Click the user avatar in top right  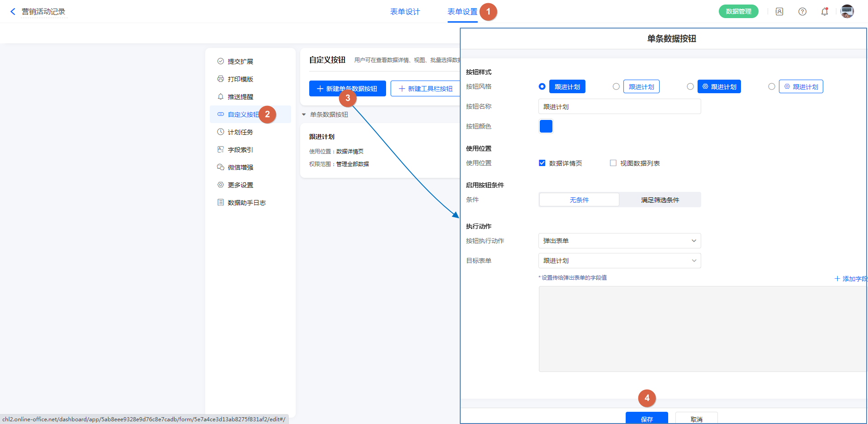(847, 11)
